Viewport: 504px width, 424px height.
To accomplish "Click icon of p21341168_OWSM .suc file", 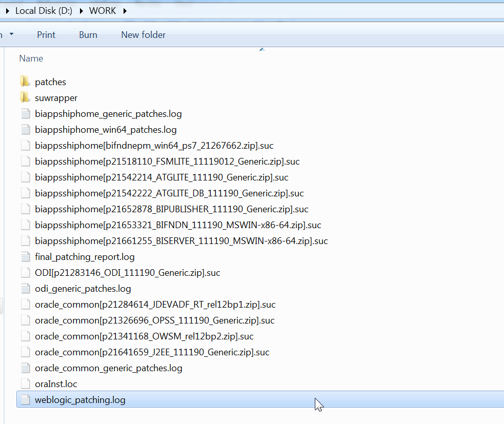I will (26, 336).
